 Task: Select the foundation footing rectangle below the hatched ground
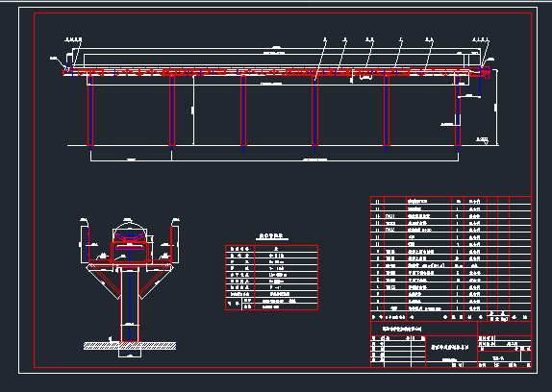(130, 354)
